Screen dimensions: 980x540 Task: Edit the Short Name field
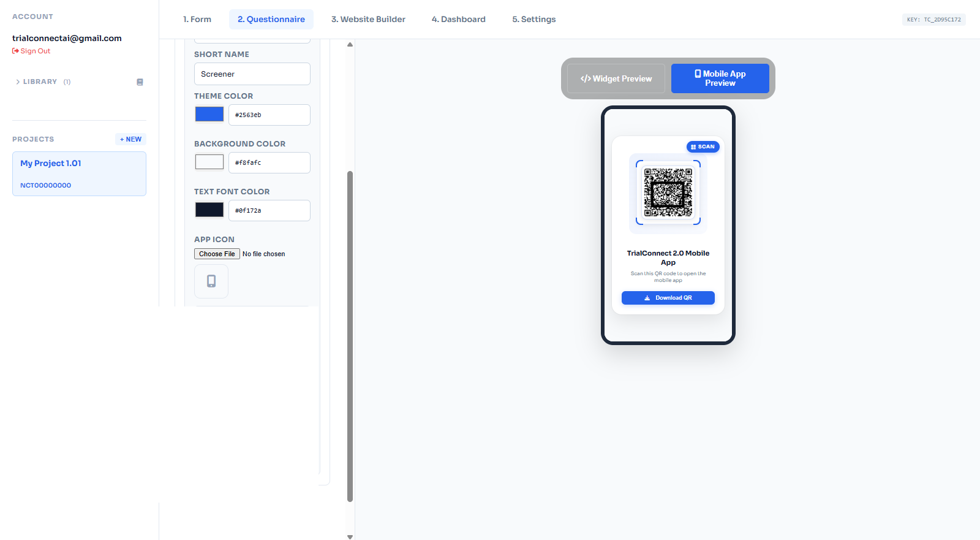pyautogui.click(x=252, y=74)
